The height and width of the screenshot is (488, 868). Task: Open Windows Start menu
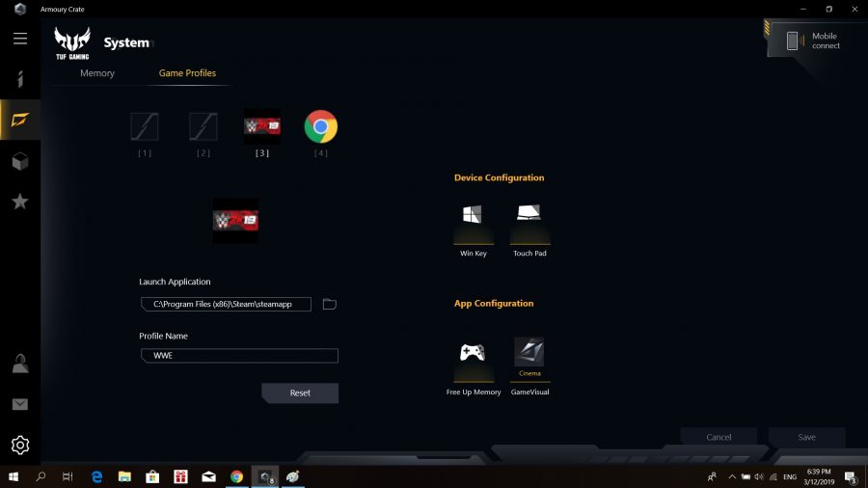point(14,476)
